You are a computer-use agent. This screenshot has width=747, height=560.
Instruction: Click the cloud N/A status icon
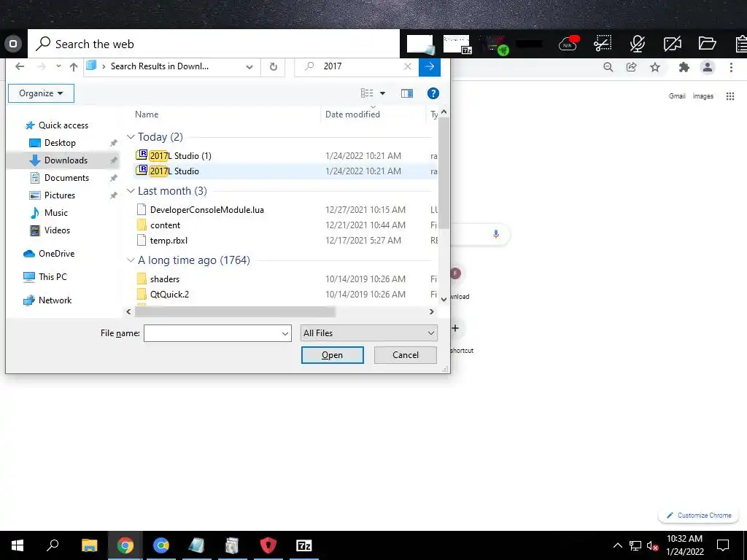568,44
